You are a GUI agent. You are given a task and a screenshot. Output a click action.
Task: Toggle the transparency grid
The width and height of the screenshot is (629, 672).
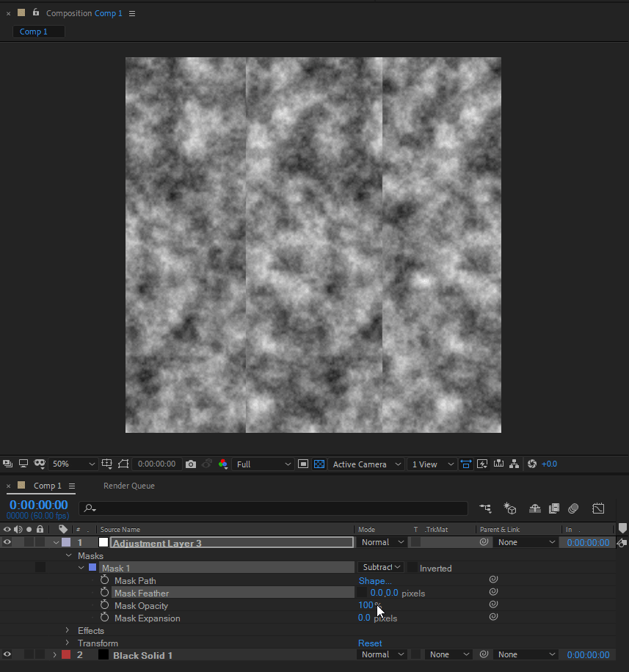[x=319, y=464]
